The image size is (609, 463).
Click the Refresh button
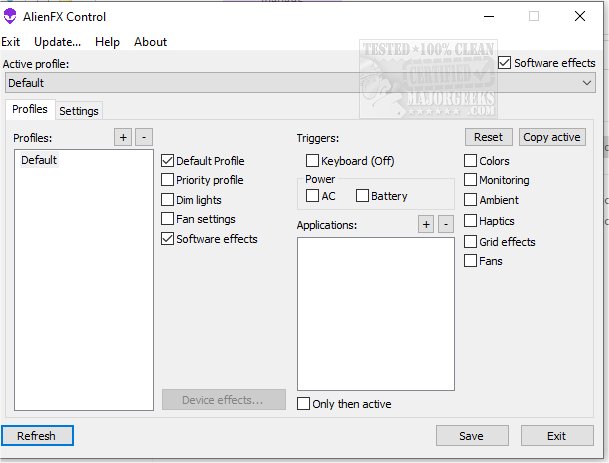pyautogui.click(x=37, y=436)
